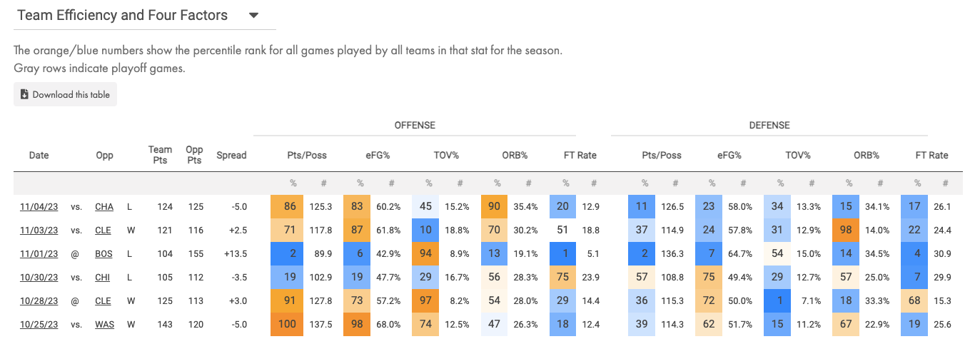Viewport: 980px width, 344px height.
Task: Go to the BOS opponent page
Action: point(104,253)
